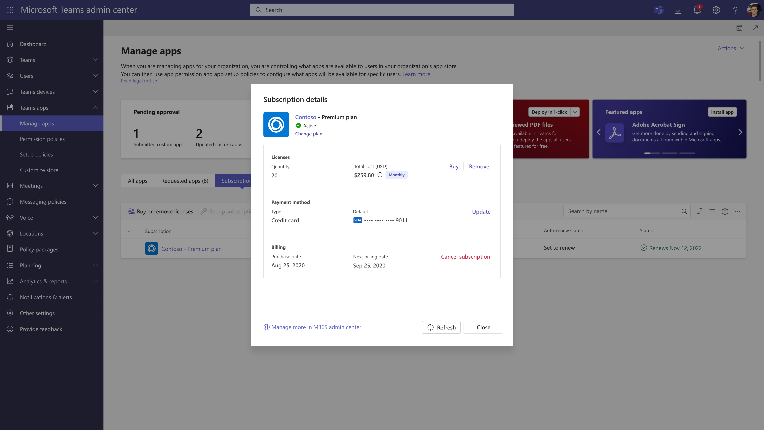Click Buy or remove licenses toolbar button

click(160, 211)
